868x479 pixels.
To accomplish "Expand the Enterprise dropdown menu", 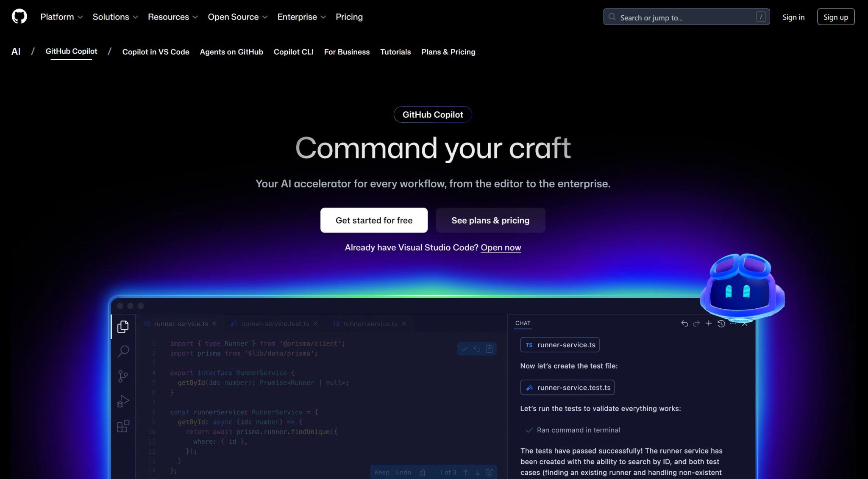I will tap(301, 17).
